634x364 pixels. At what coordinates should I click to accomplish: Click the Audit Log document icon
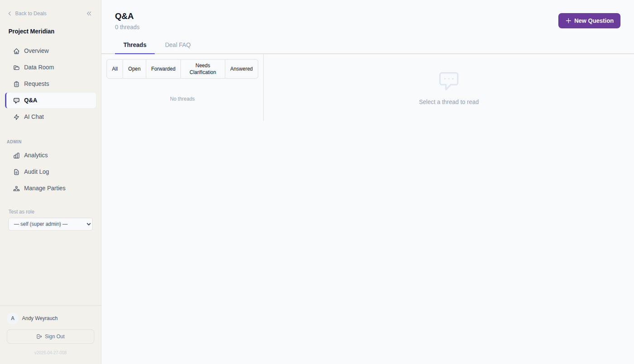pos(17,172)
